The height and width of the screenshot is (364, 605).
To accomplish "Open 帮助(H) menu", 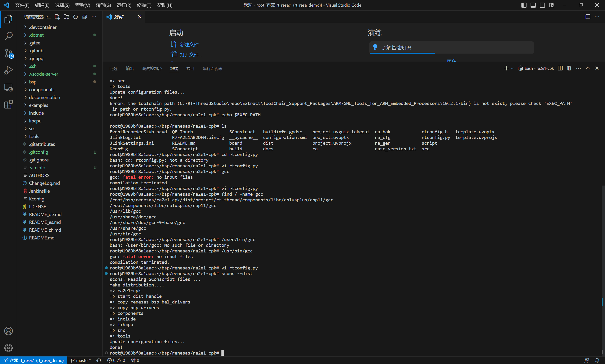I will click(165, 5).
